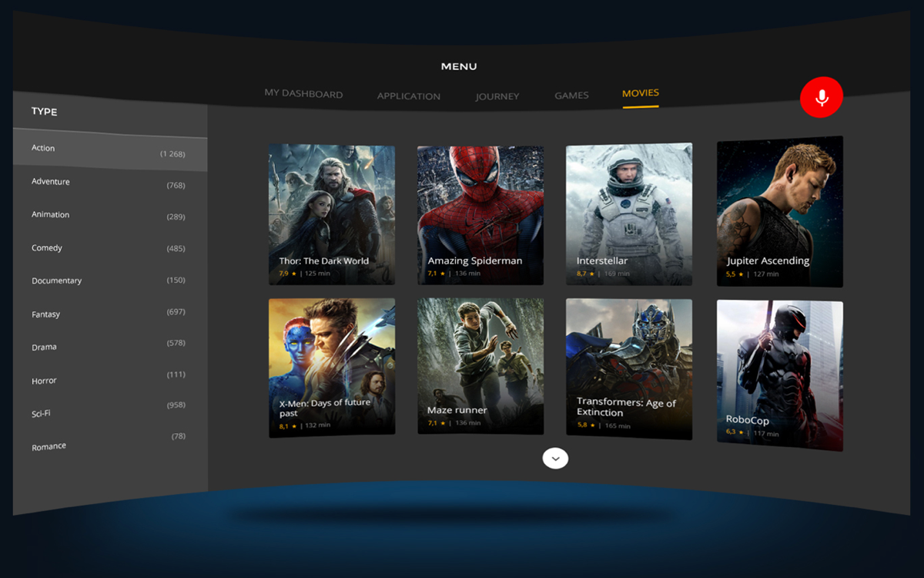Select Transformers: Age of Extinction card

tap(629, 369)
